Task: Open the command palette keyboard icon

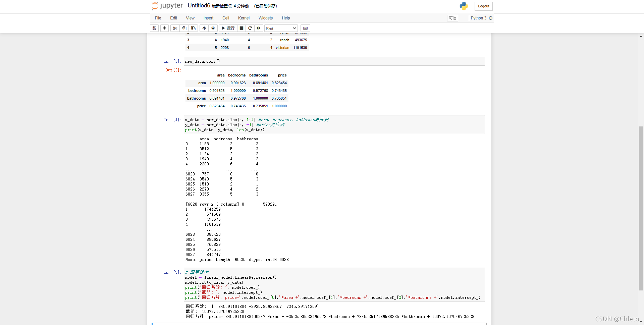Action: click(305, 28)
